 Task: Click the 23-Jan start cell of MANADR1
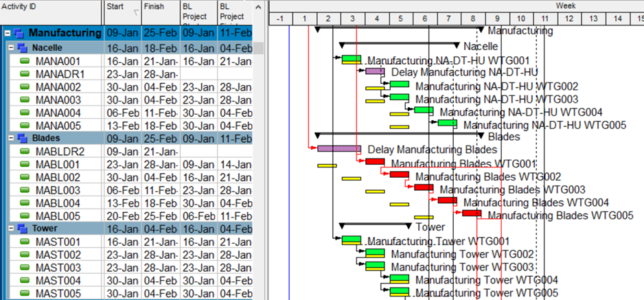(x=123, y=74)
